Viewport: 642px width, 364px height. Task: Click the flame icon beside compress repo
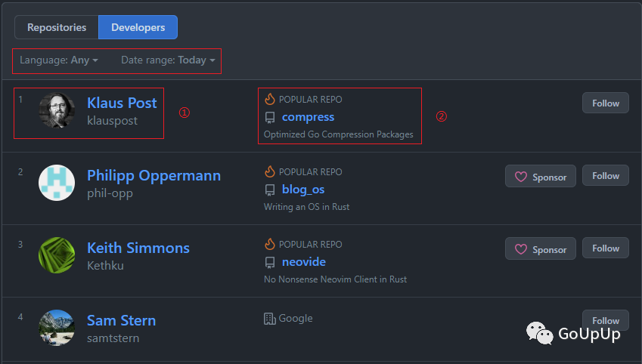click(270, 99)
